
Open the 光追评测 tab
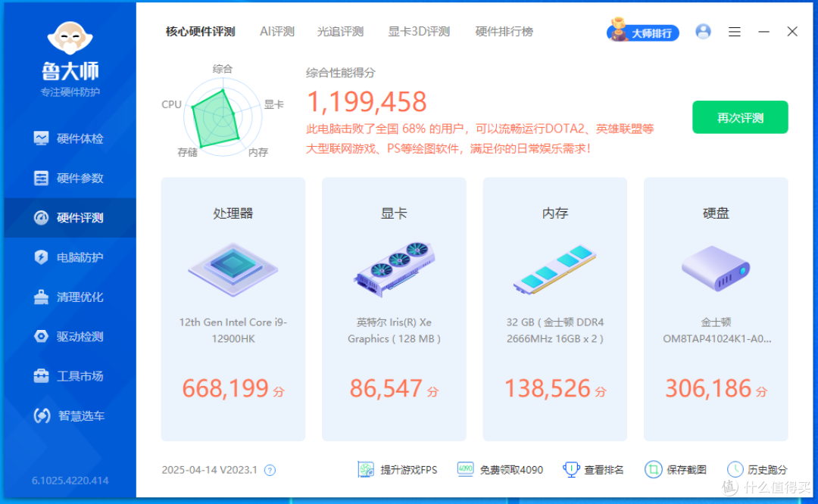(340, 32)
